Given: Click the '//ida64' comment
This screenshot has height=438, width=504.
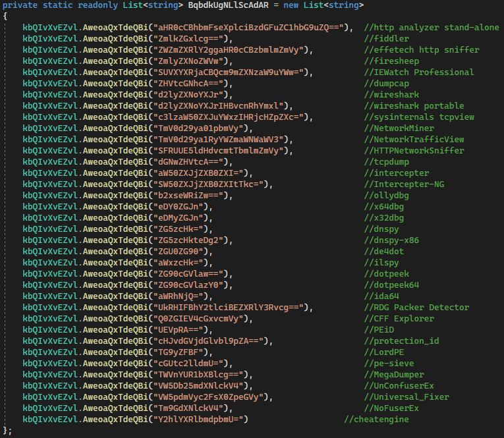Looking at the screenshot, I should [381, 296].
